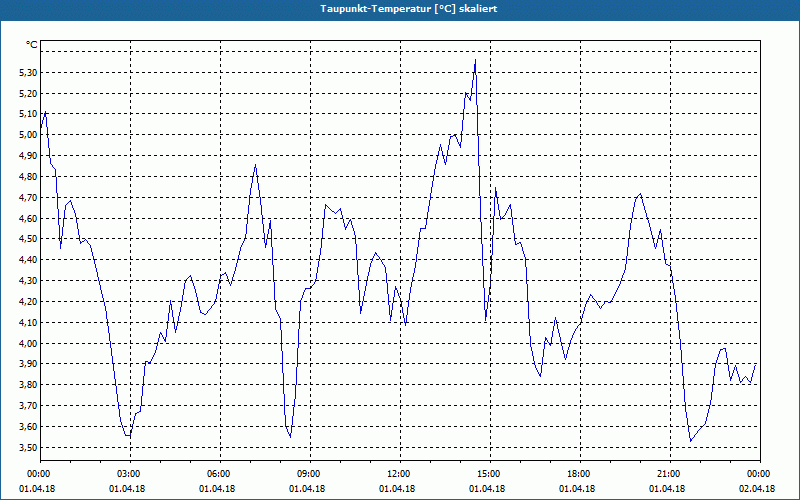Select the 3,90 y-axis value
Screen dimensions: 800x500
[x=28, y=364]
